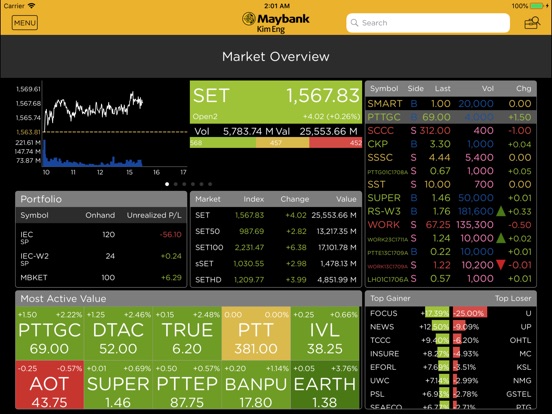
Task: Select the red AOT tile
Action: pyautogui.click(x=49, y=385)
